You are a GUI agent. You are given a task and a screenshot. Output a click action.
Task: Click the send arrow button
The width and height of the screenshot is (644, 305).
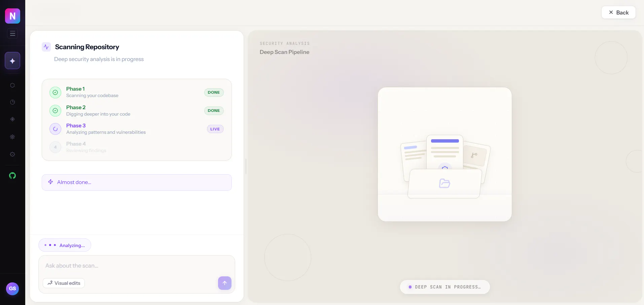coord(225,283)
